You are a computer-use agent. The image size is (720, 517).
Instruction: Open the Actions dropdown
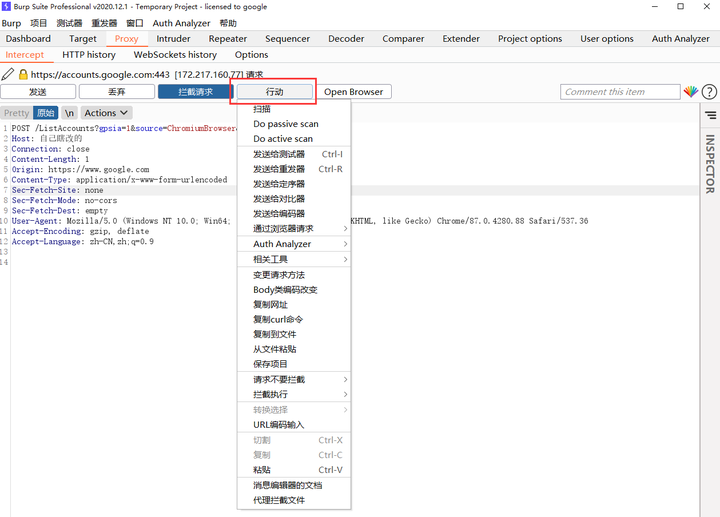tap(107, 113)
